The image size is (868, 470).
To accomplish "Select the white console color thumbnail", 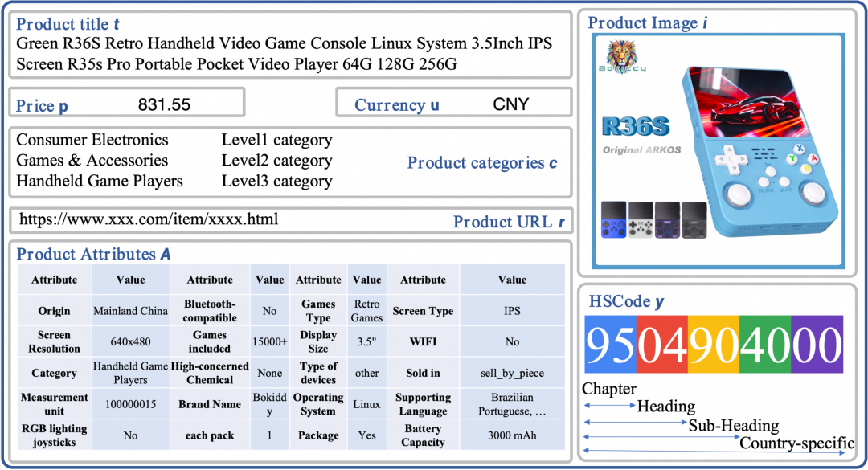I will coord(641,220).
